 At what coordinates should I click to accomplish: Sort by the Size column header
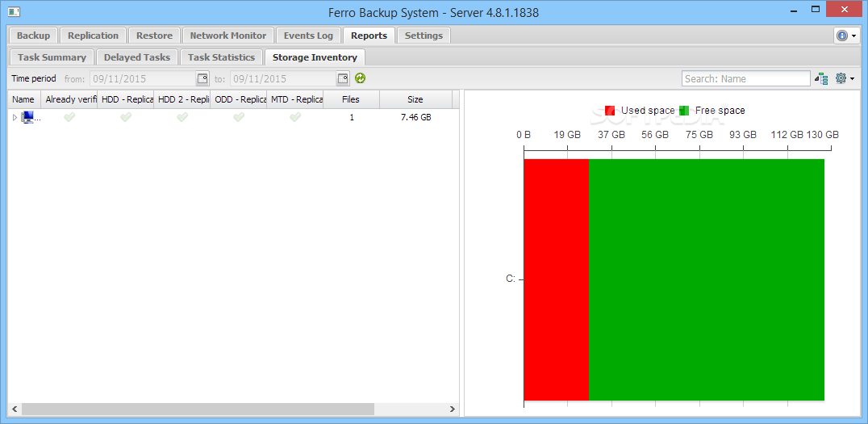point(415,100)
